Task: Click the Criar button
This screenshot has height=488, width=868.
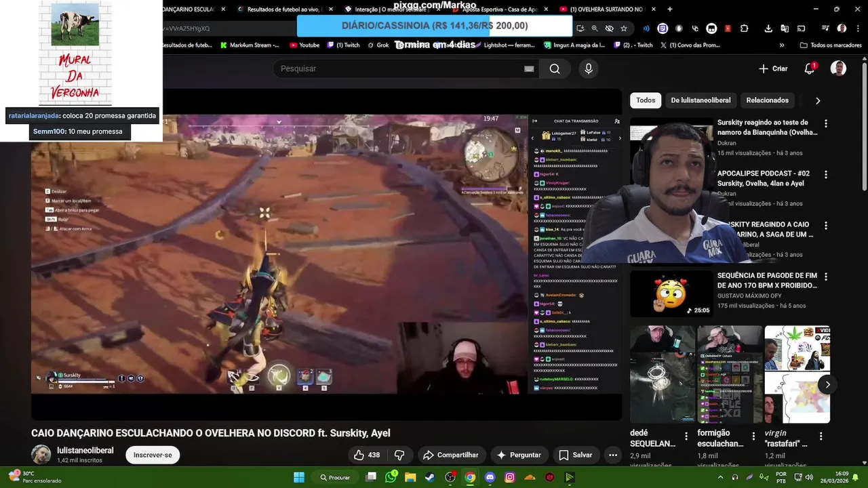Action: point(773,68)
